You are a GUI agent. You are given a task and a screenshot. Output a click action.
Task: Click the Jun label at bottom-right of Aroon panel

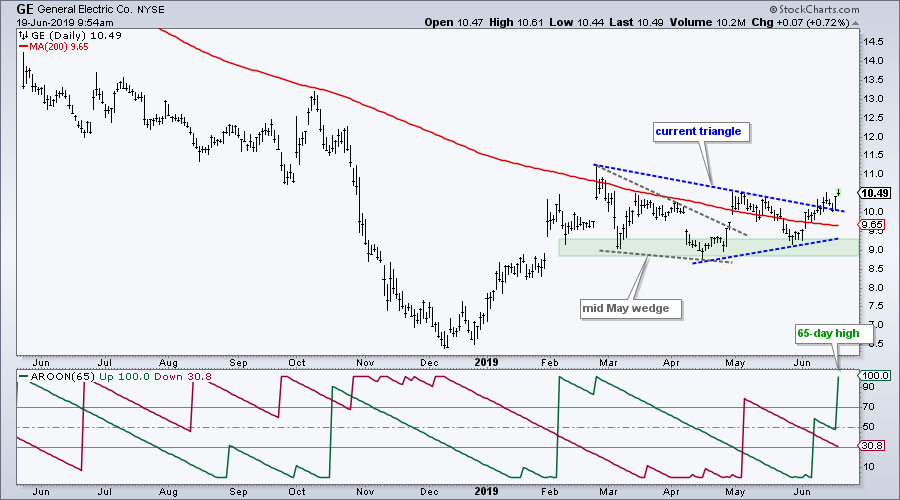tap(802, 492)
